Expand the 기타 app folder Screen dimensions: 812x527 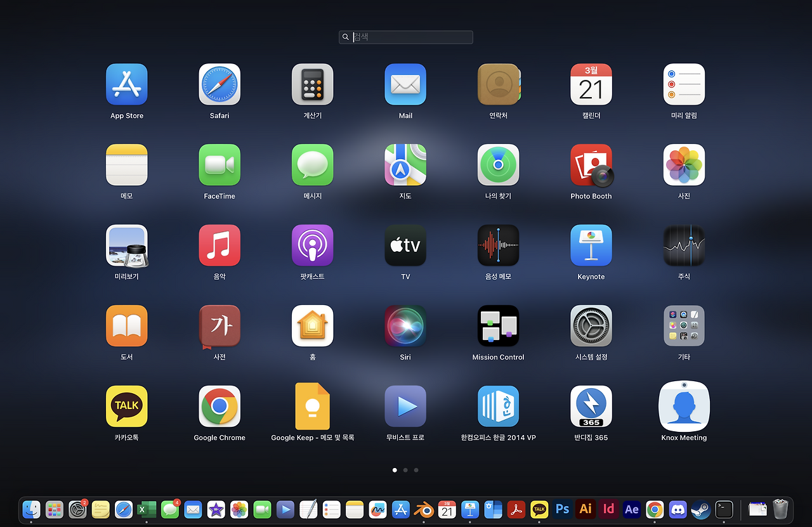(684, 326)
